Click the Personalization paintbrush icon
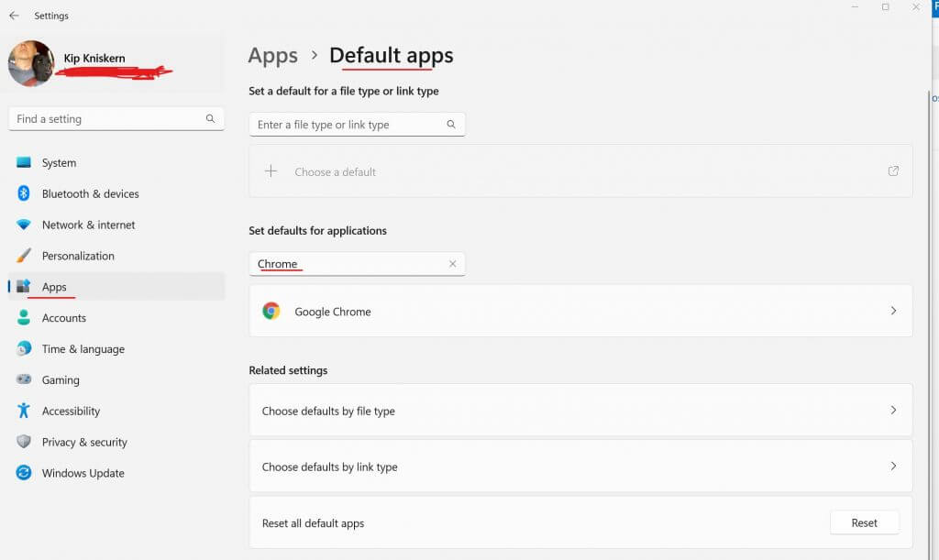The height and width of the screenshot is (560, 939). (24, 256)
